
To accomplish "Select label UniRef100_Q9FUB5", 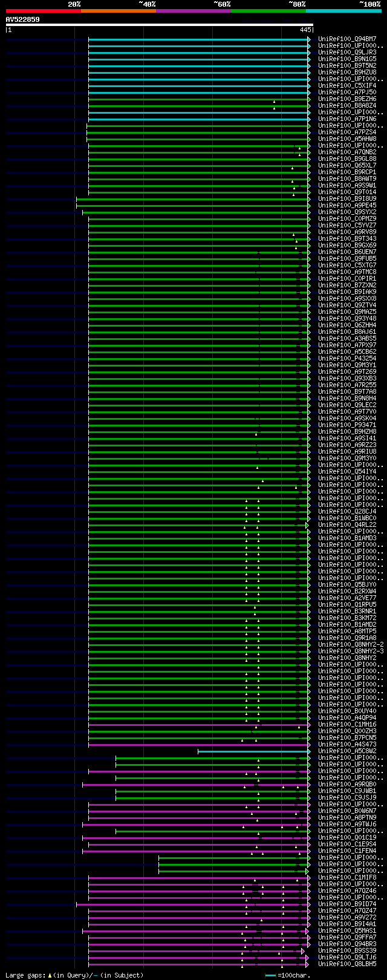I will (x=347, y=259).
